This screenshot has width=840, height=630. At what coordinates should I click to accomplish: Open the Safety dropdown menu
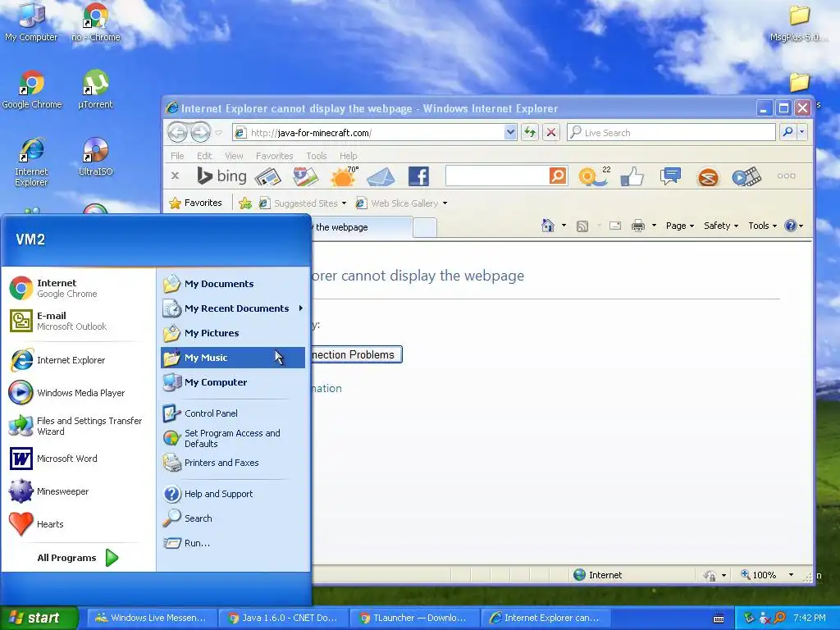coord(721,226)
